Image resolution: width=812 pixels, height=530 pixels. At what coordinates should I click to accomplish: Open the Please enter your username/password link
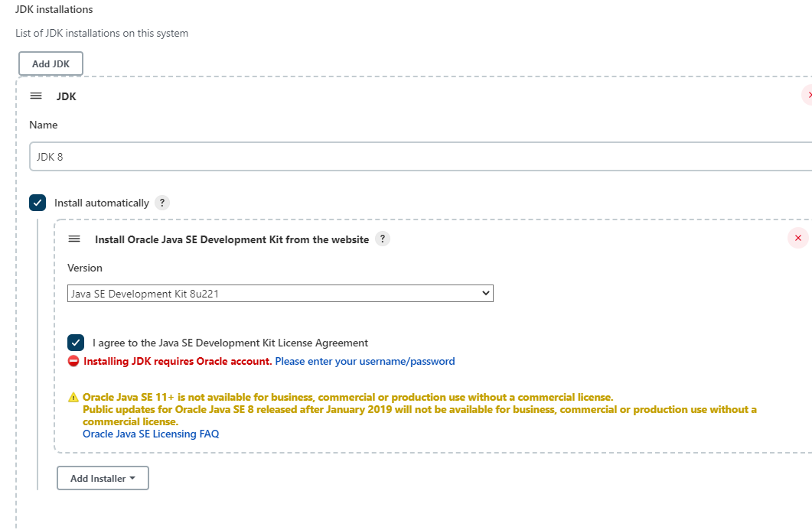tap(364, 361)
